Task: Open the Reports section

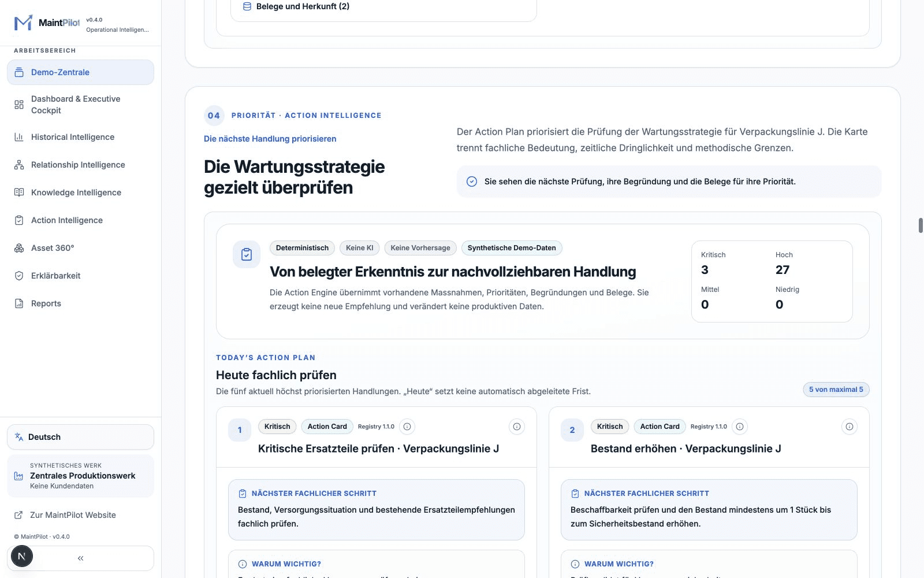Action: point(80,303)
